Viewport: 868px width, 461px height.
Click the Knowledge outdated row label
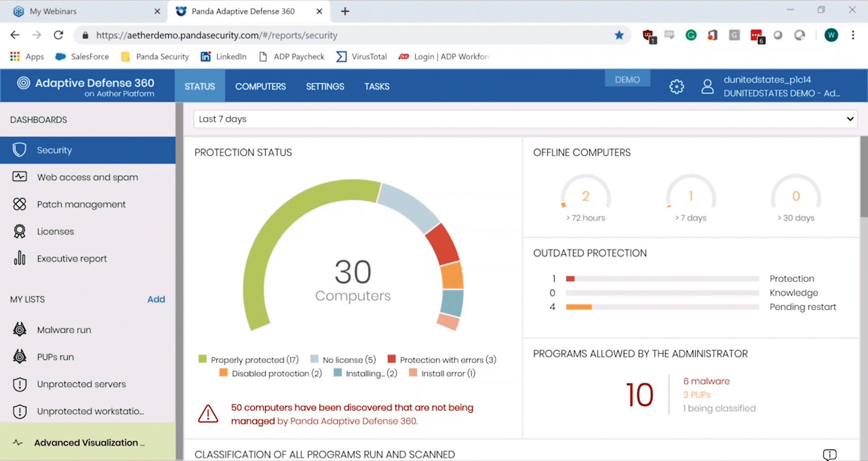(794, 293)
